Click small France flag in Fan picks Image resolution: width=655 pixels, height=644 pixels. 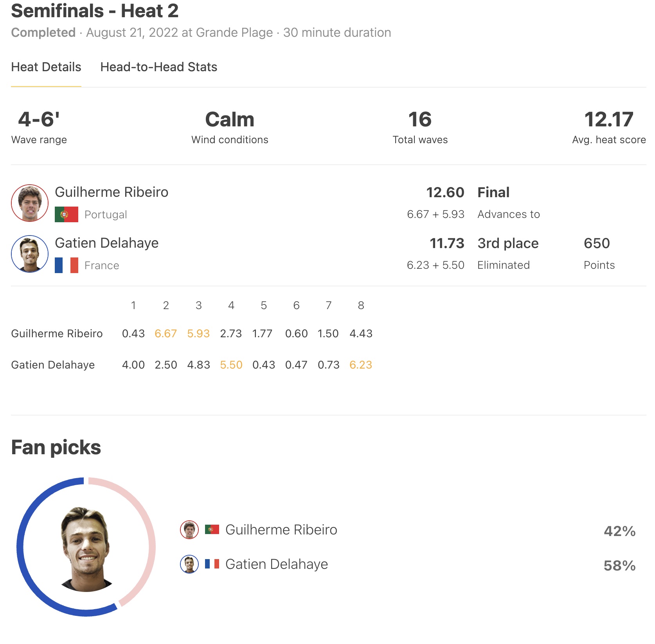[x=212, y=564]
